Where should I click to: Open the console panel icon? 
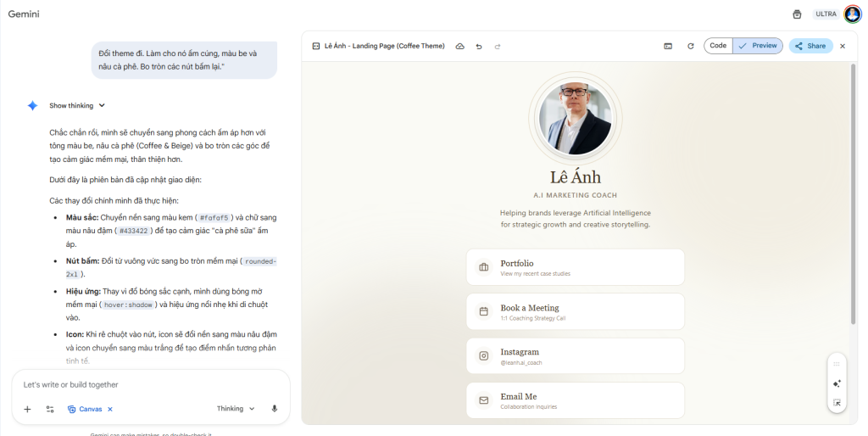[668, 46]
